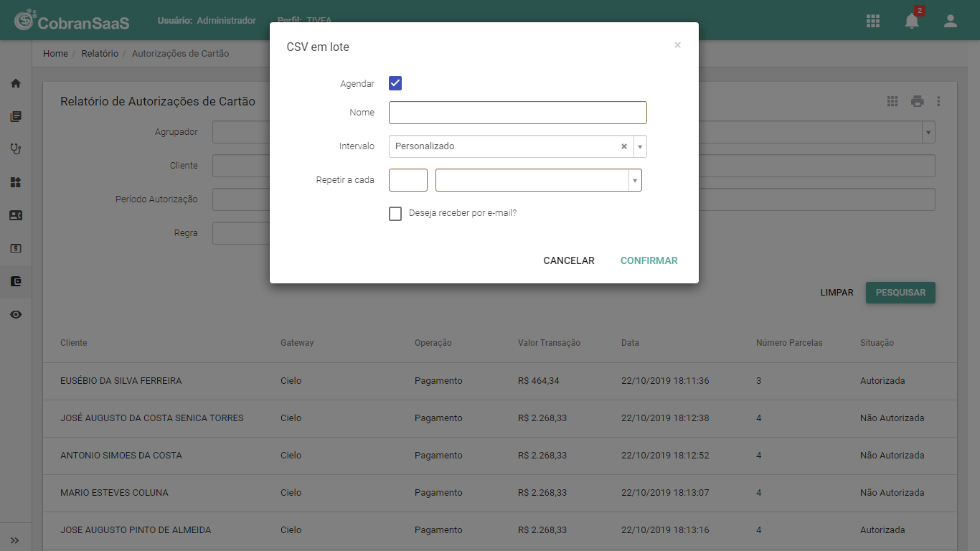980x551 pixels.
Task: Click the CobranSaaS logo
Action: coord(72,21)
